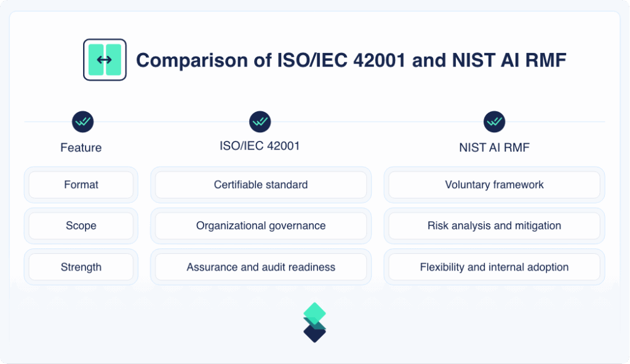Click the 'Organizational governance' cell

[261, 226]
